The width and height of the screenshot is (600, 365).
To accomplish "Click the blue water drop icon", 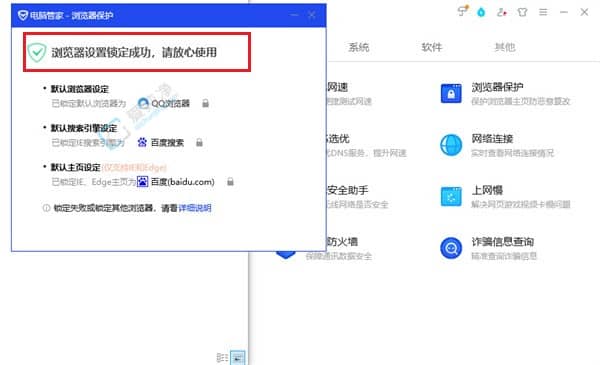I will point(481,12).
